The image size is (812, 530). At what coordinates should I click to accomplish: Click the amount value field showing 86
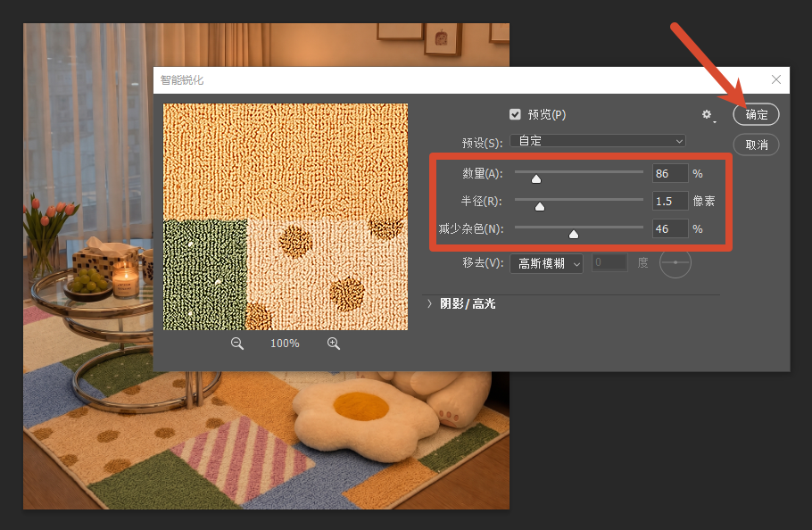670,173
